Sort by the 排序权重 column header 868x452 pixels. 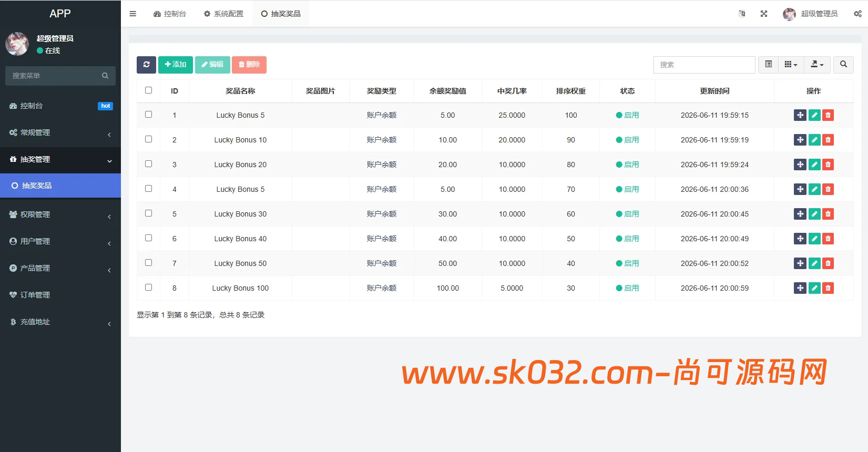571,91
